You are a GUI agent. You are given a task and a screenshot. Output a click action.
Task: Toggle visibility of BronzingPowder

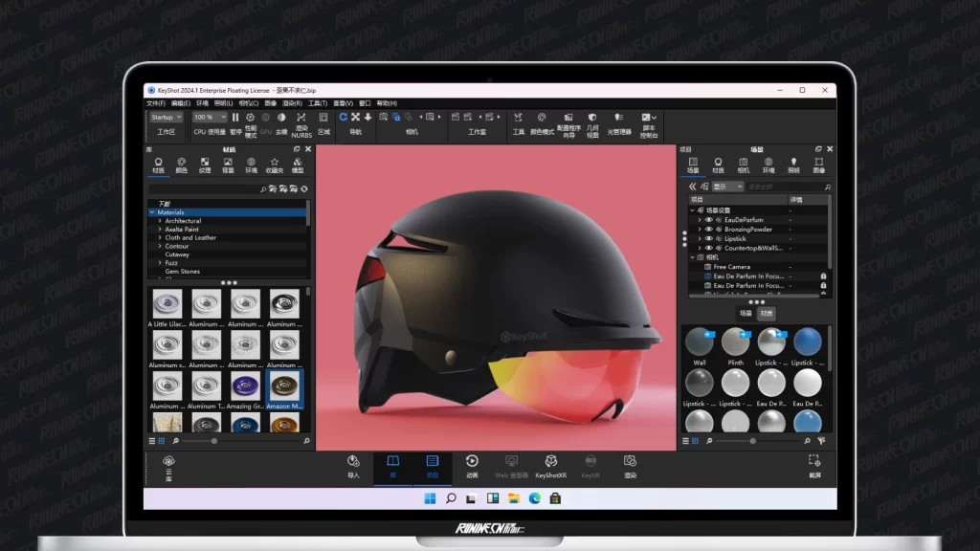[709, 230]
